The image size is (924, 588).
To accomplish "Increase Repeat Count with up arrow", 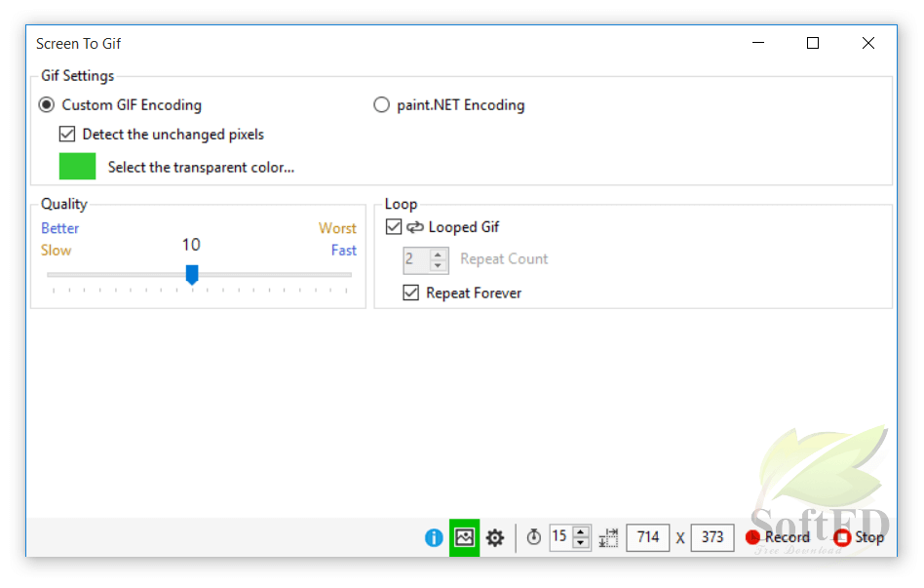I will (438, 255).
